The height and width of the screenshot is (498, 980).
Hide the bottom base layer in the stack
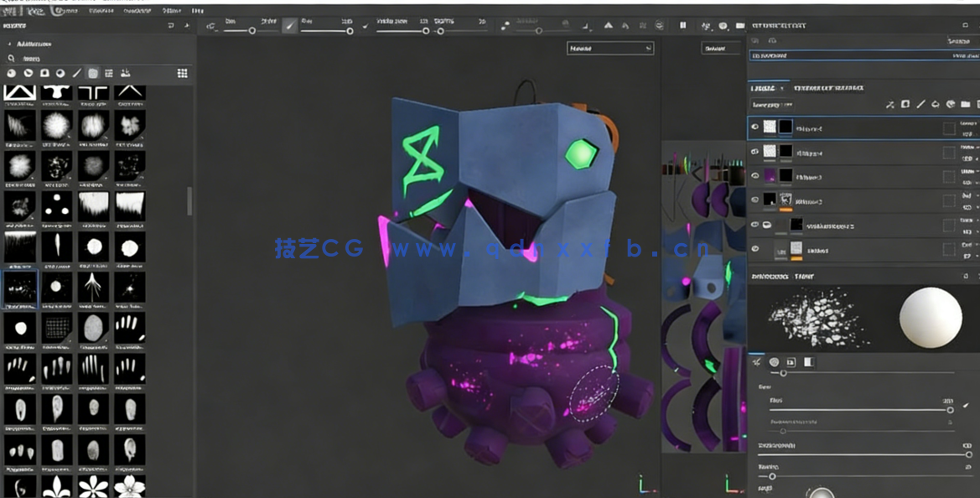[x=755, y=246]
